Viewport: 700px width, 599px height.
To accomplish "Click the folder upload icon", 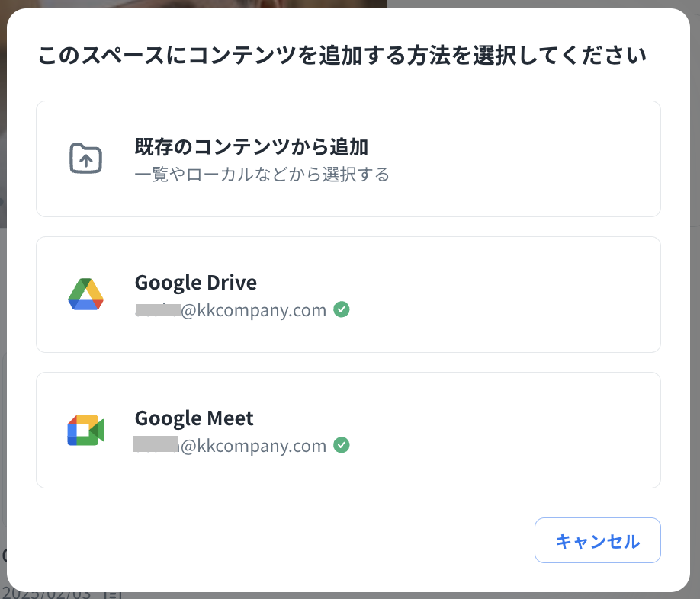I will click(x=85, y=159).
